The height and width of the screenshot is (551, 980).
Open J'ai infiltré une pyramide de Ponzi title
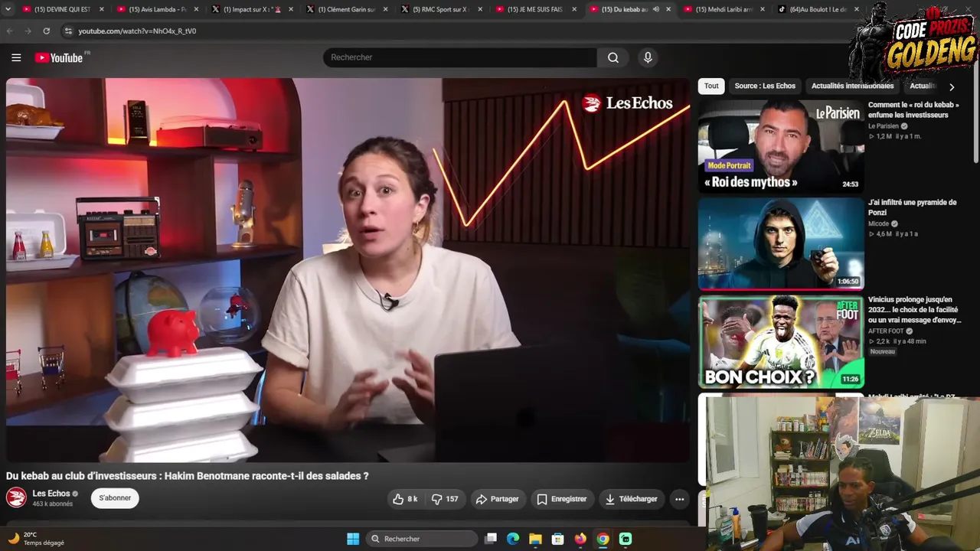(912, 207)
